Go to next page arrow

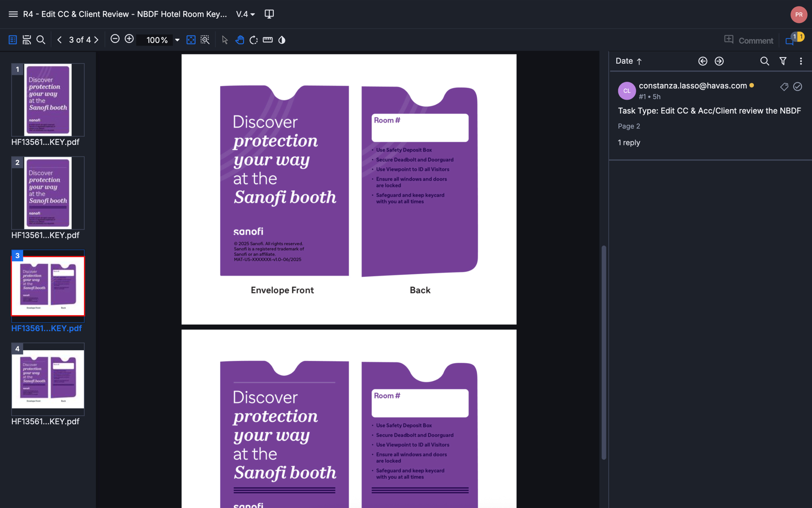96,40
